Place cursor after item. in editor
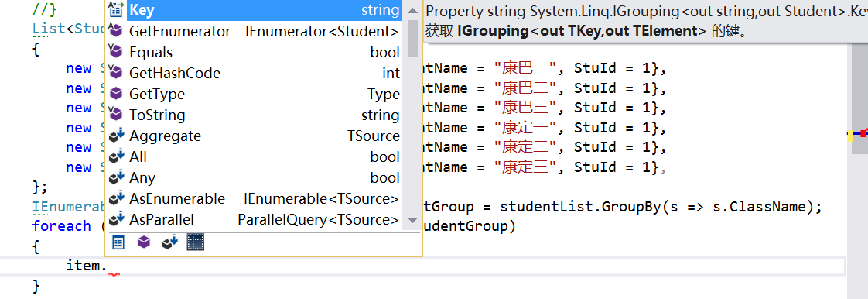Viewport: 868px width, 299px height. [x=108, y=266]
